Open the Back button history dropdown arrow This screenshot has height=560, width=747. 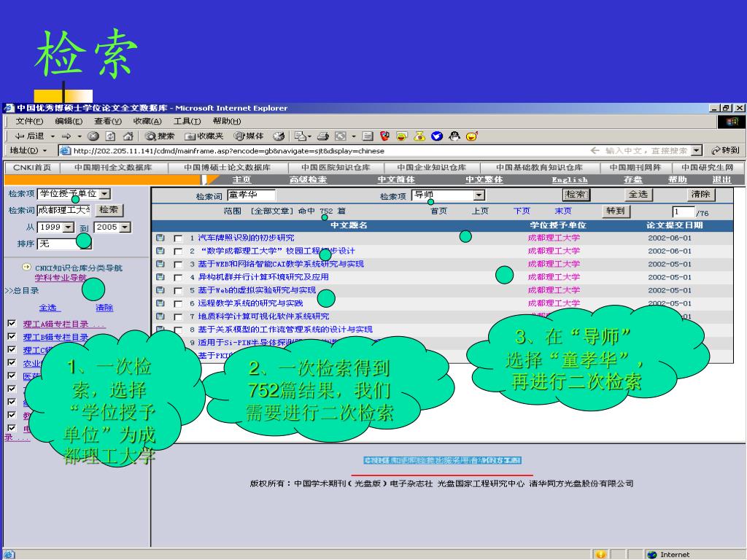click(x=53, y=136)
